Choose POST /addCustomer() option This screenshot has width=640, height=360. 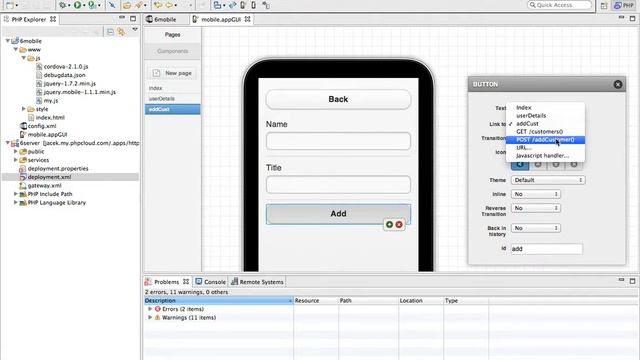[545, 140]
